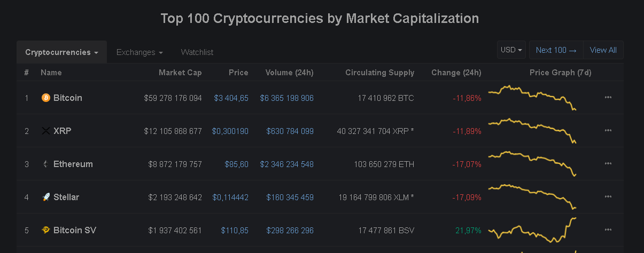Go to Next 100 cryptocurrencies

coord(556,50)
